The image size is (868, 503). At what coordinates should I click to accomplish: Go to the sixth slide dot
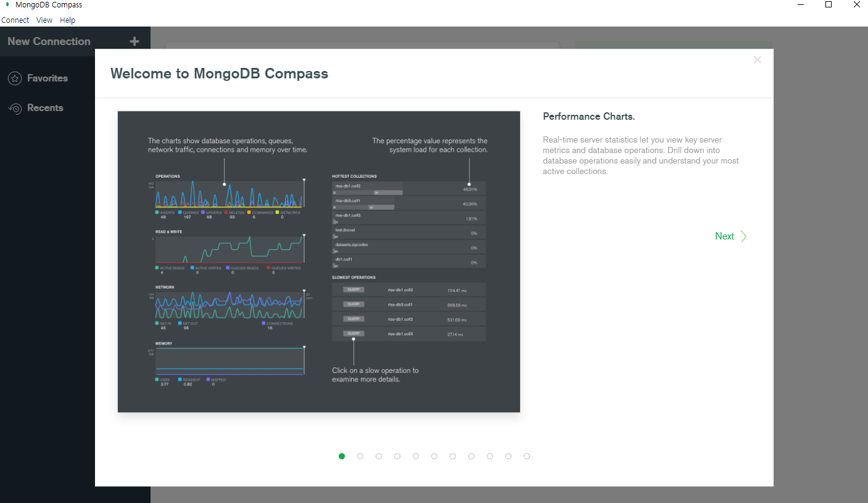434,456
